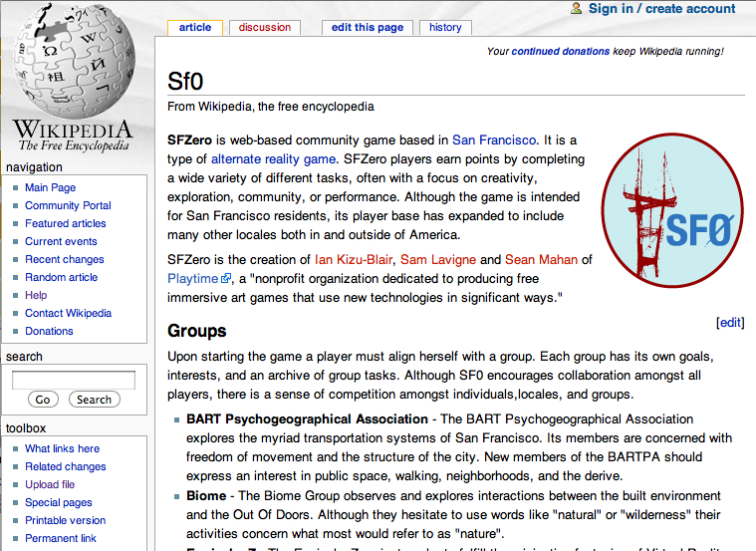Click inside the search text field

74,381
